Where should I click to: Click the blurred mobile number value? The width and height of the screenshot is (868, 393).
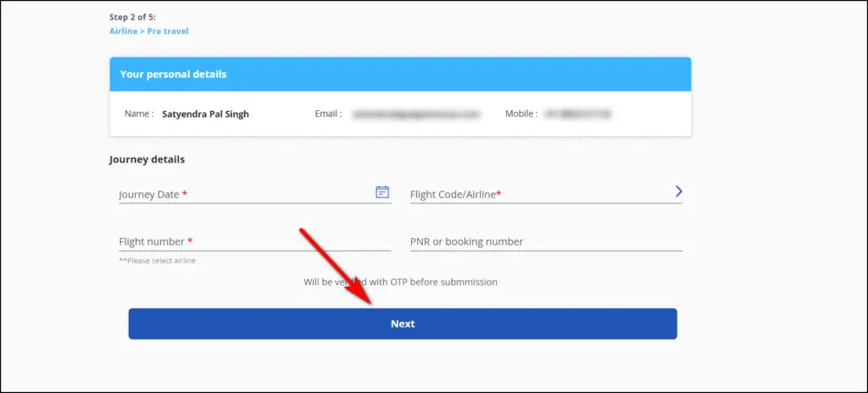tap(577, 114)
